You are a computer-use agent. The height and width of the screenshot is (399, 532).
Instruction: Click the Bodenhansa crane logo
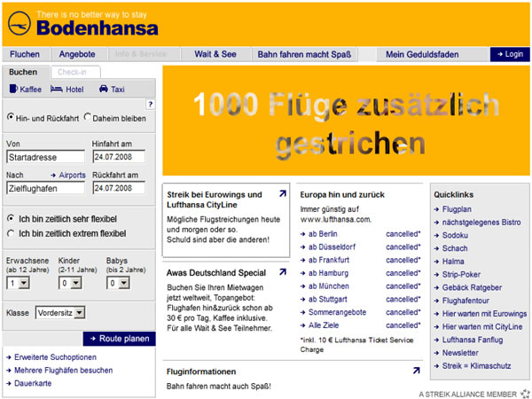[x=20, y=23]
